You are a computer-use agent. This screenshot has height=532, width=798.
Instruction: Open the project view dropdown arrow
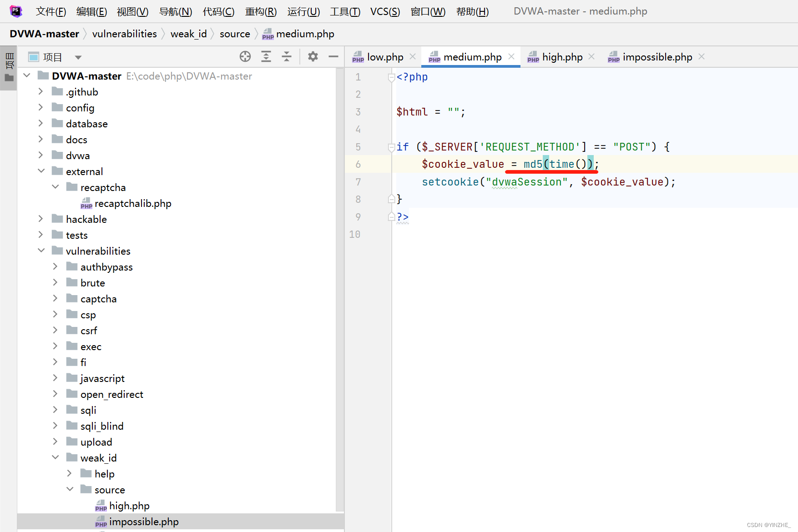click(x=78, y=57)
